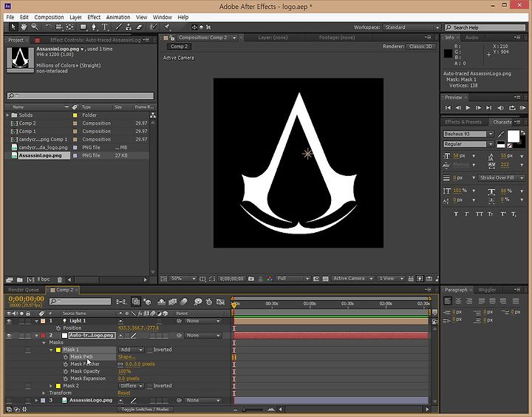Mute audio in the Preview panel
Image resolution: width=532 pixels, height=417 pixels.
[x=500, y=108]
